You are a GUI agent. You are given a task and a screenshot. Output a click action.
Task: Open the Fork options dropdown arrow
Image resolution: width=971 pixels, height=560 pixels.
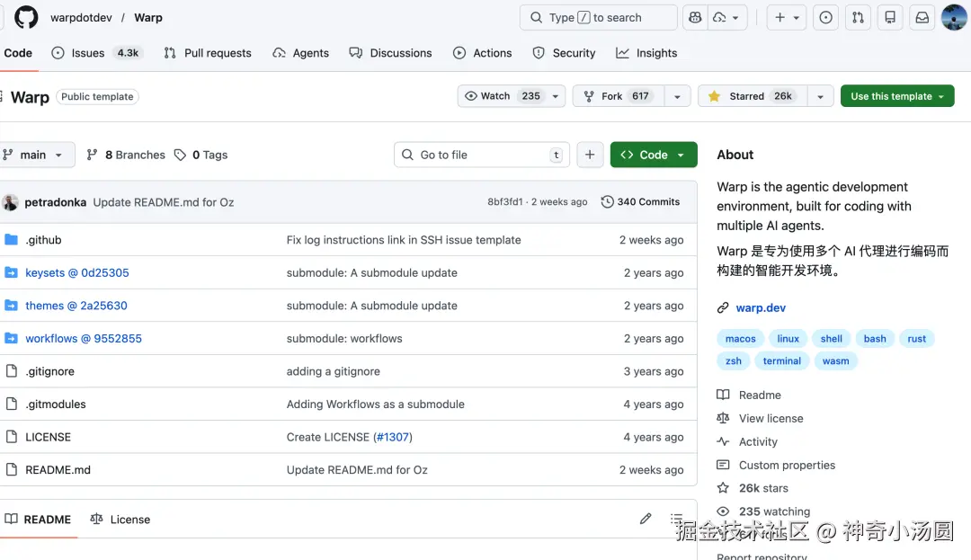[x=677, y=96]
